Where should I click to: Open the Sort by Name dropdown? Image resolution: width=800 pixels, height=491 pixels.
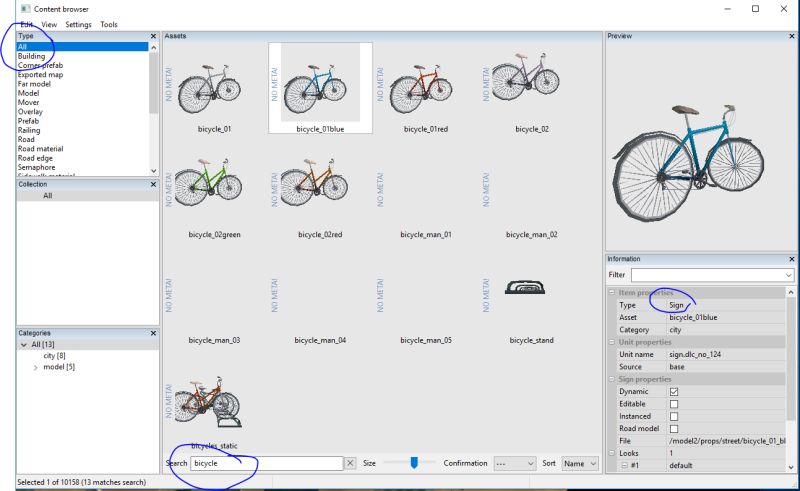point(580,463)
